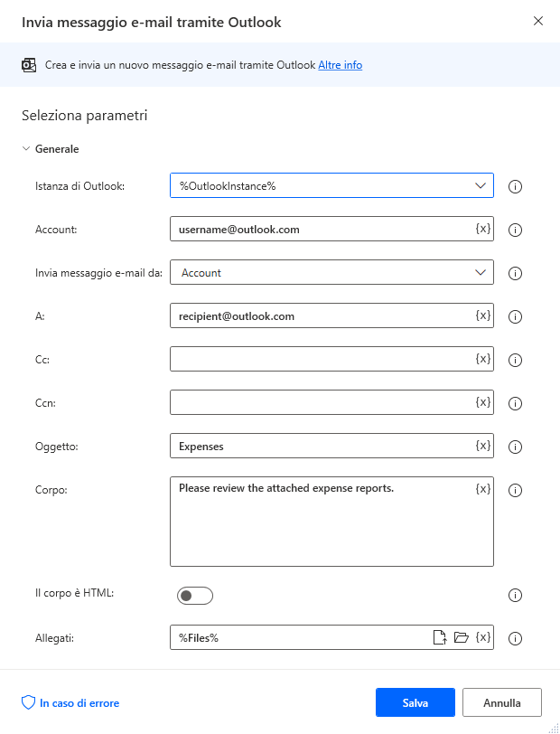Image resolution: width=560 pixels, height=734 pixels.
Task: Cancel the dialog with Annulla
Action: point(501,702)
